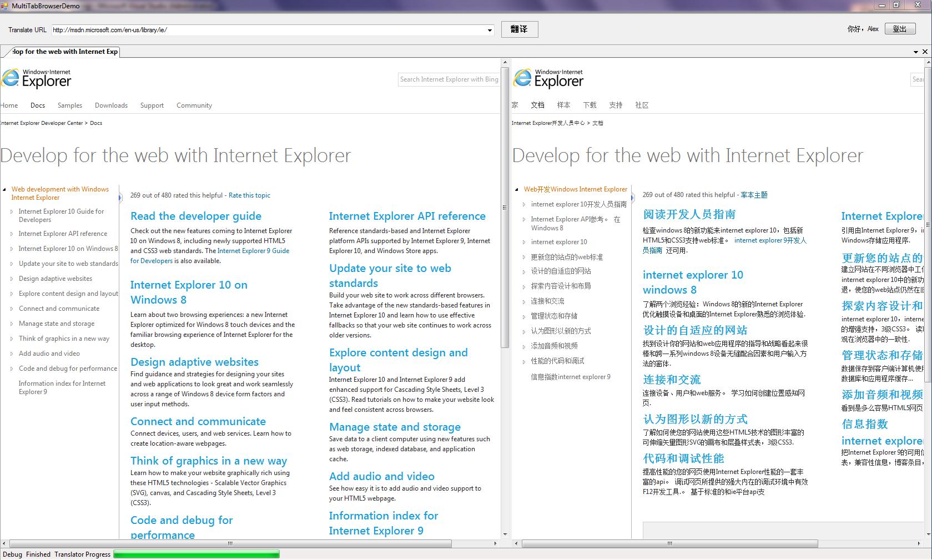Click the left pane vertical scrollbar

click(x=505, y=209)
